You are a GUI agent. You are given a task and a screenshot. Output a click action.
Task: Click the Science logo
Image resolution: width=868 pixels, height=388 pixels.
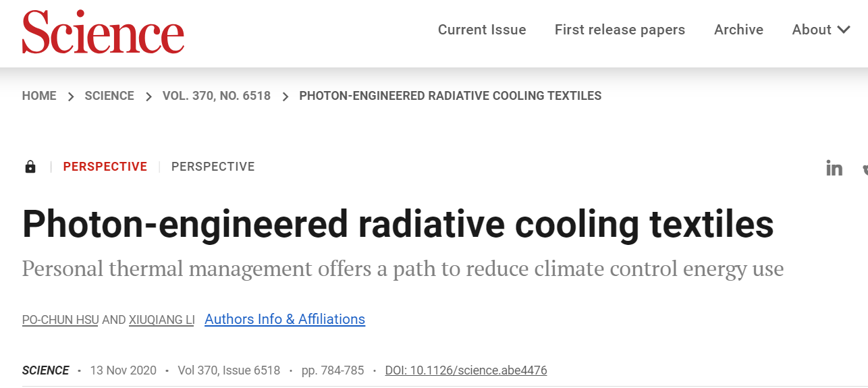click(103, 31)
